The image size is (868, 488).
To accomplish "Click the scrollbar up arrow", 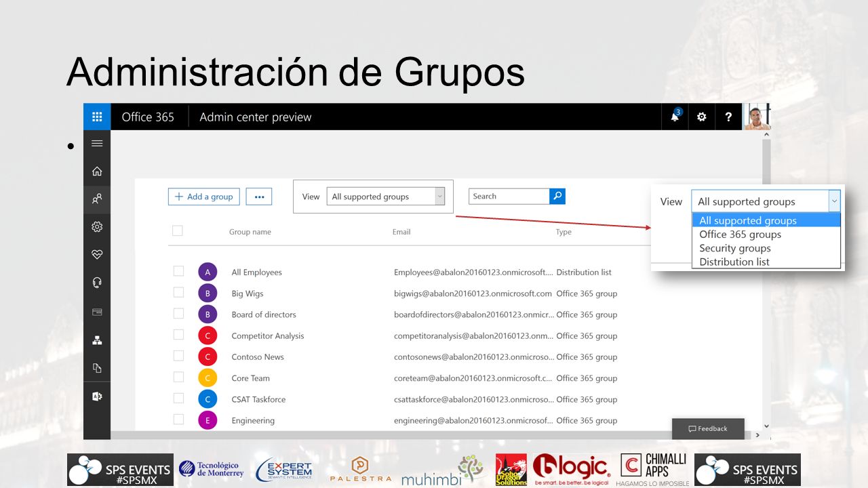I will point(766,135).
